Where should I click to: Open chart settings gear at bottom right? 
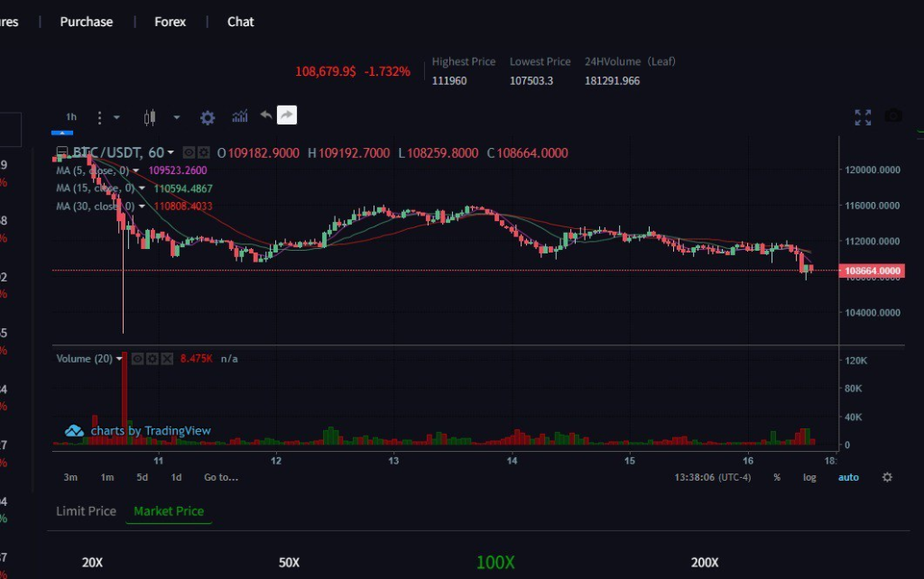coord(887,477)
